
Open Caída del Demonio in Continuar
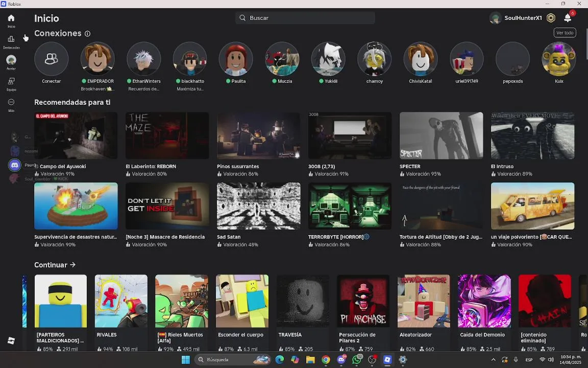pyautogui.click(x=484, y=301)
